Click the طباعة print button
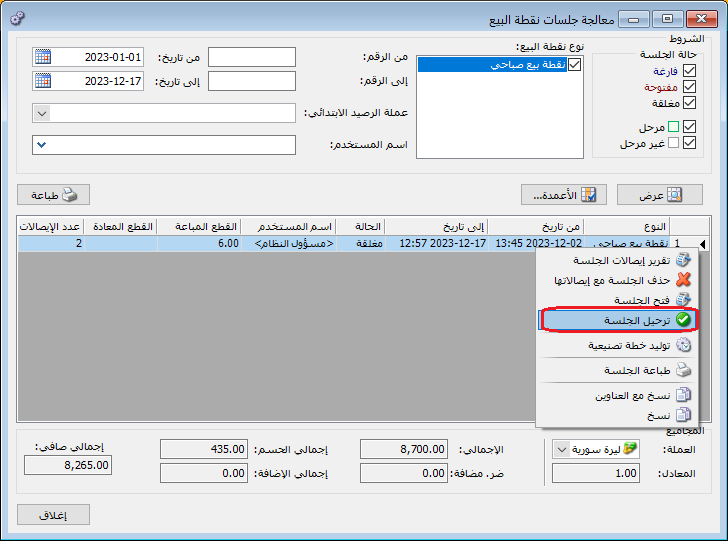The image size is (728, 541). click(x=53, y=195)
